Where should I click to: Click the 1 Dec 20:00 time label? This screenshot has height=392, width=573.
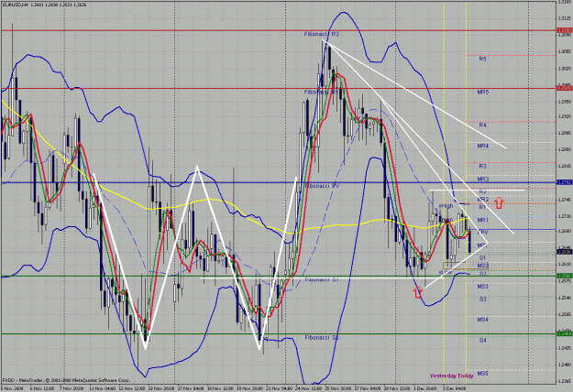pyautogui.click(x=425, y=389)
